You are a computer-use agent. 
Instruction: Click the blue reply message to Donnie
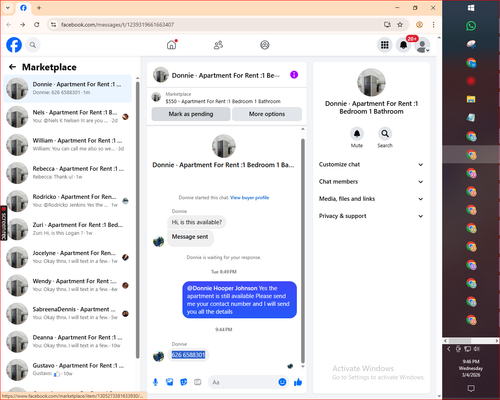[x=239, y=300]
